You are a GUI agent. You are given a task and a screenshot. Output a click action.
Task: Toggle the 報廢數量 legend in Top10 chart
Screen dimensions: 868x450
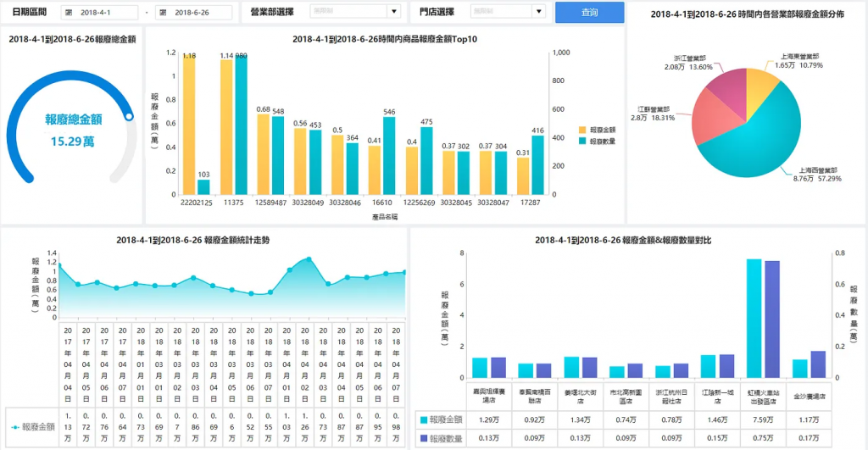click(x=598, y=142)
